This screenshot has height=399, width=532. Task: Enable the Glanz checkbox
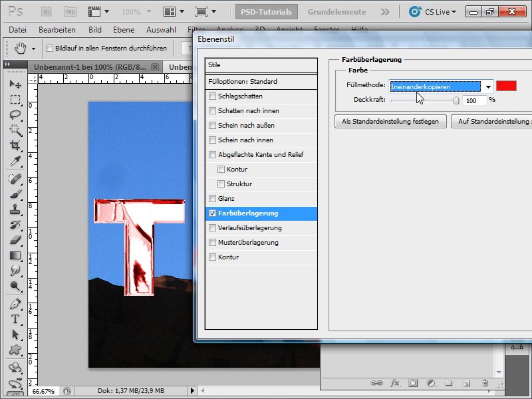pos(212,198)
